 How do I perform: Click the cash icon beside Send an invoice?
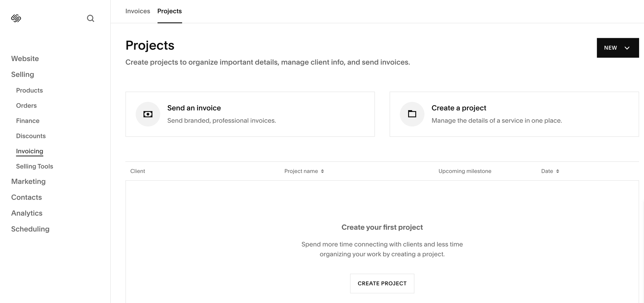pos(148,114)
